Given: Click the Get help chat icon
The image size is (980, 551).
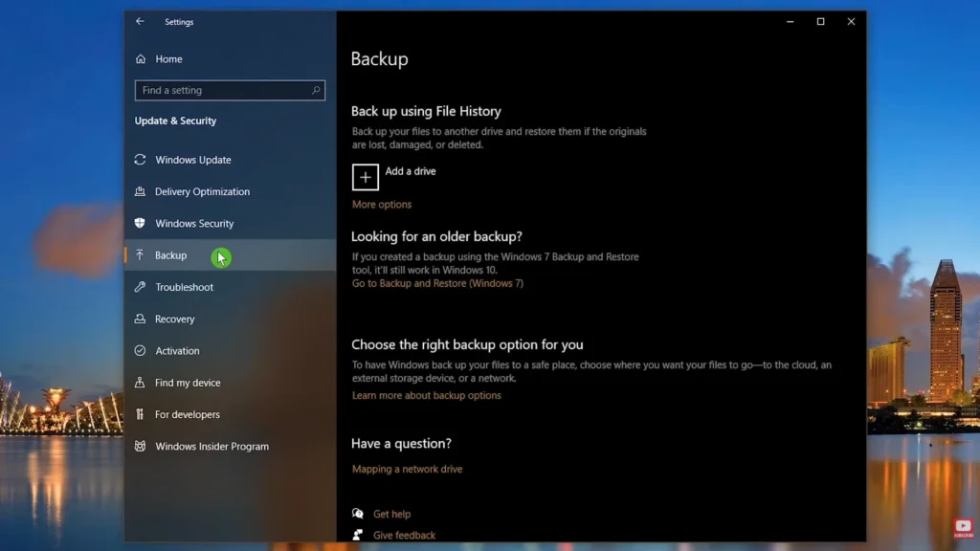Looking at the screenshot, I should [x=358, y=514].
